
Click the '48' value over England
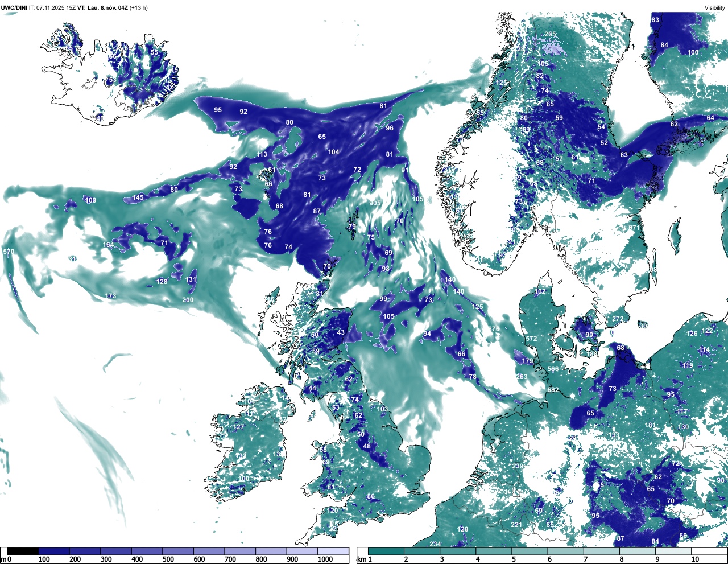coord(367,446)
